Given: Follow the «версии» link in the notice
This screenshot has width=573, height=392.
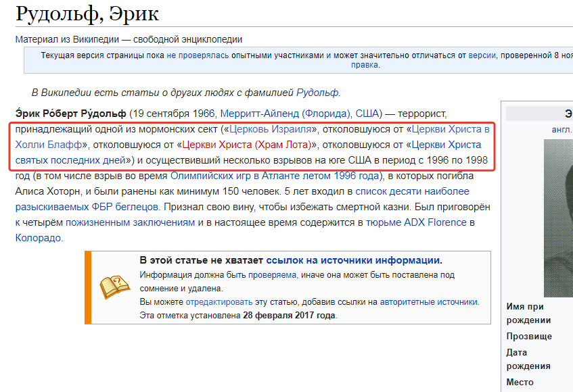Looking at the screenshot, I should 482,55.
